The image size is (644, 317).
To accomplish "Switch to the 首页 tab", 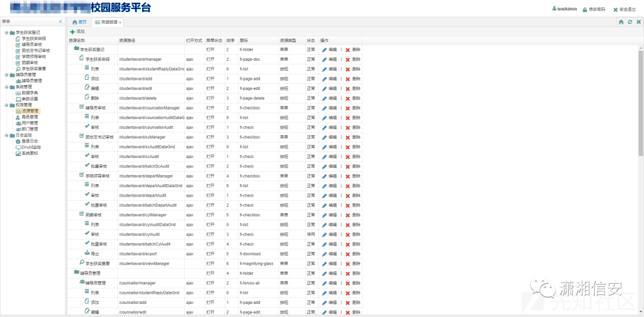I will tap(80, 22).
